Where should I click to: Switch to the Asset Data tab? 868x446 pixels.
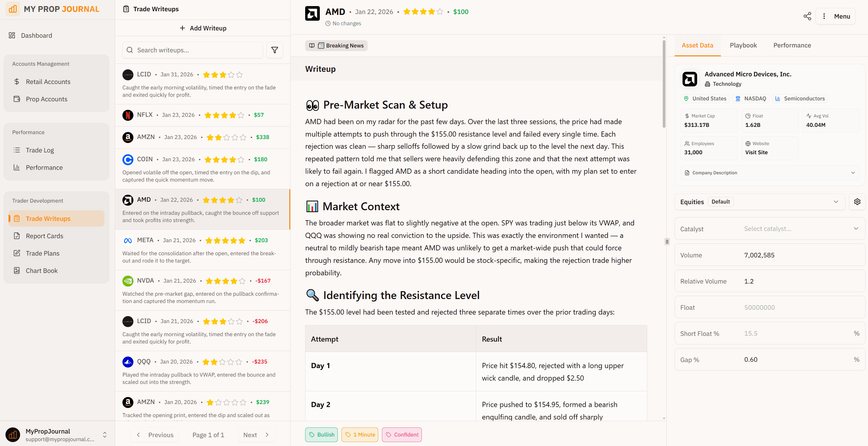697,45
